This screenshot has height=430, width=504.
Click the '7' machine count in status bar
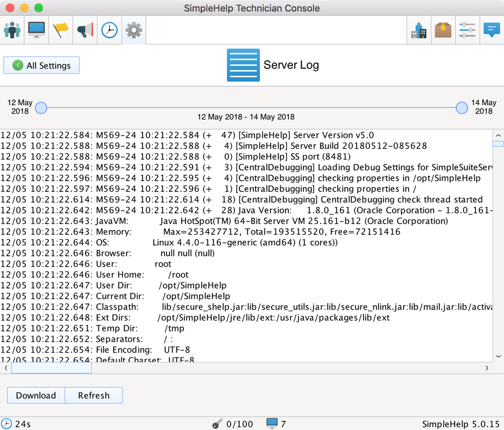coord(283,424)
